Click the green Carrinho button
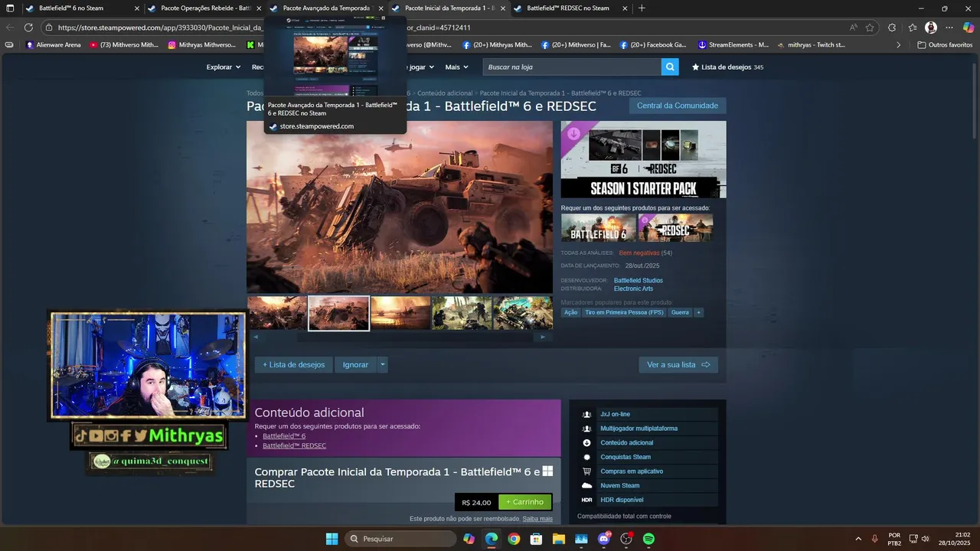The height and width of the screenshot is (551, 980). point(524,502)
